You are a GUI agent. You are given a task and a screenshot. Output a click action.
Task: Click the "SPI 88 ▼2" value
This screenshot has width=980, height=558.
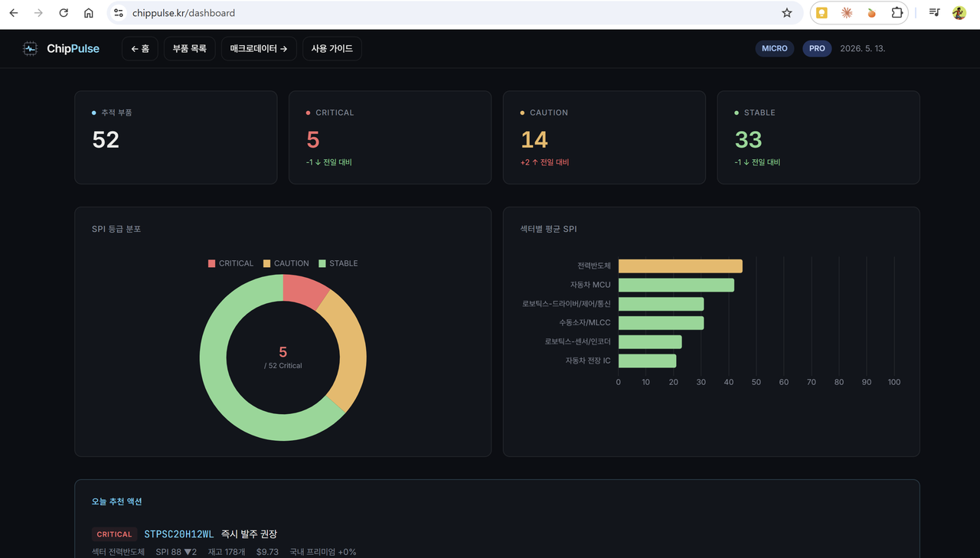[176, 552]
